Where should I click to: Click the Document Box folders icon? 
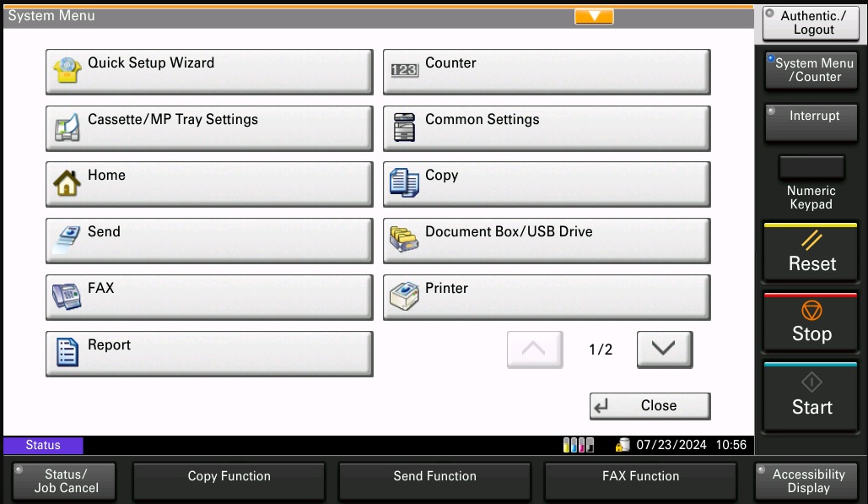pos(404,239)
